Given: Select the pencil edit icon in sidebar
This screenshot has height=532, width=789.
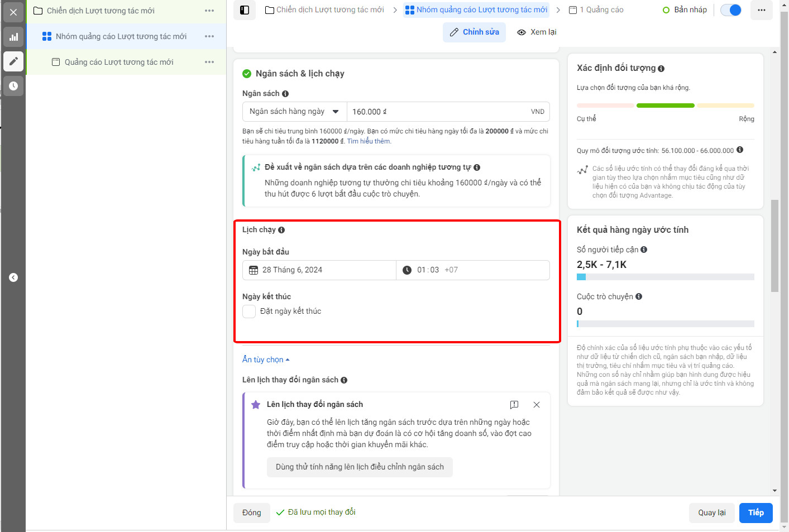Looking at the screenshot, I should click(x=13, y=61).
